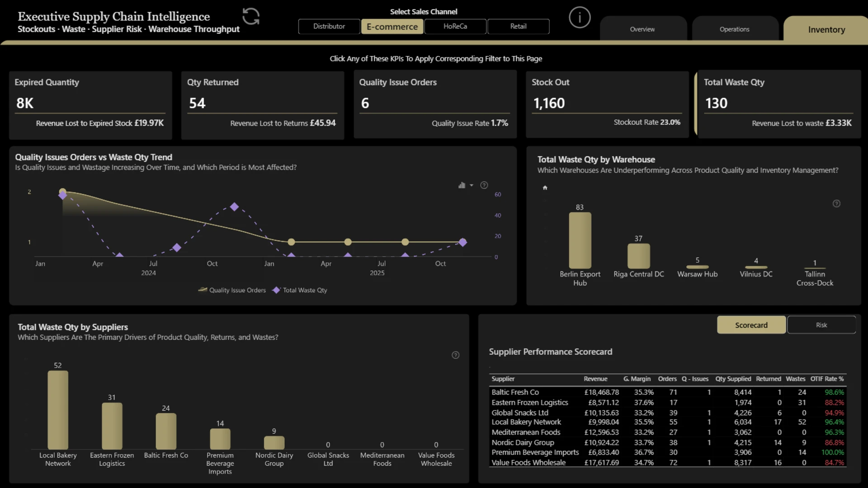Select the Eastern Frozen Logistics supplier bar
The height and width of the screenshot is (488, 868).
click(112, 426)
